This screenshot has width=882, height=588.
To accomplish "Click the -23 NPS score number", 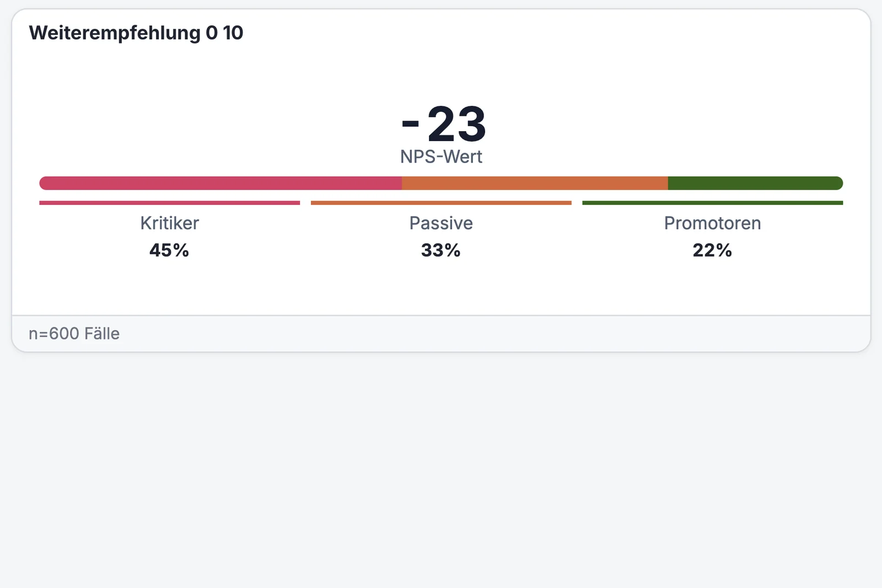I will (444, 124).
